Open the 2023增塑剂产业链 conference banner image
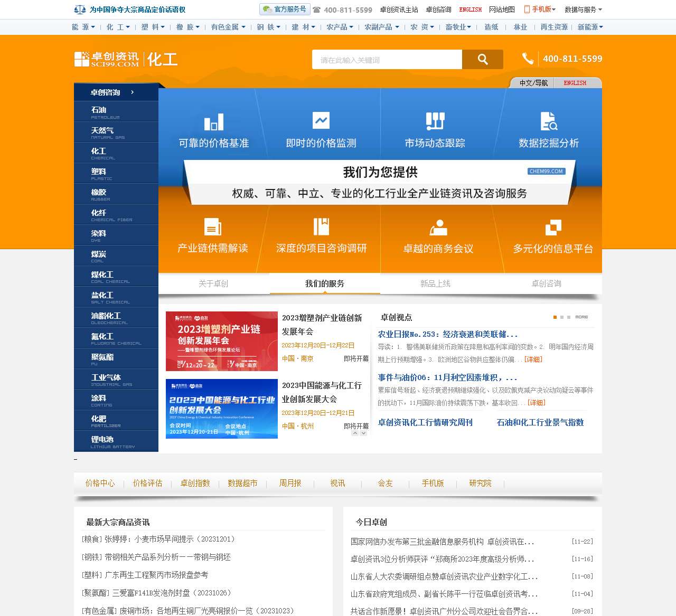The height and width of the screenshot is (616, 676). point(222,341)
